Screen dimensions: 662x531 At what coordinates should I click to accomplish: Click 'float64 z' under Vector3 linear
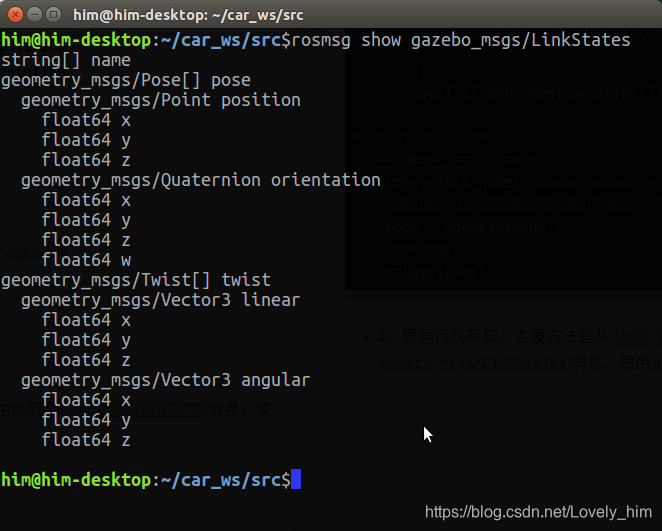pyautogui.click(x=87, y=360)
